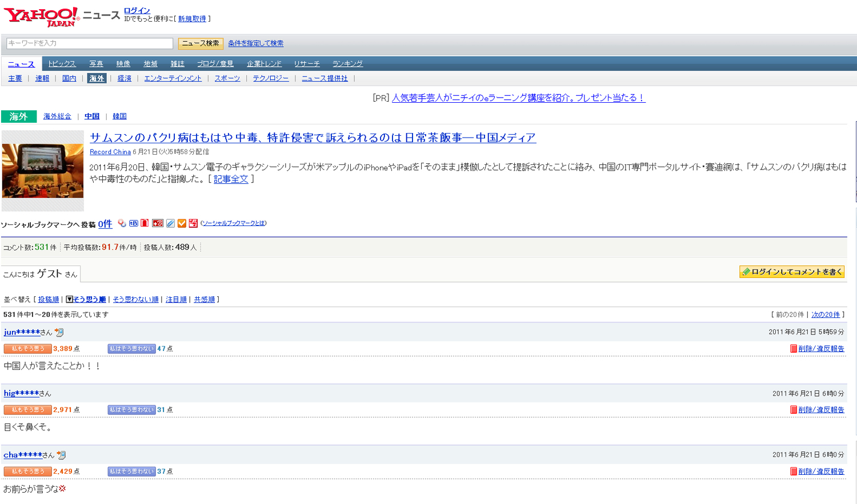
Task: Click red report flag icon on hig***** comment
Action: click(x=793, y=410)
